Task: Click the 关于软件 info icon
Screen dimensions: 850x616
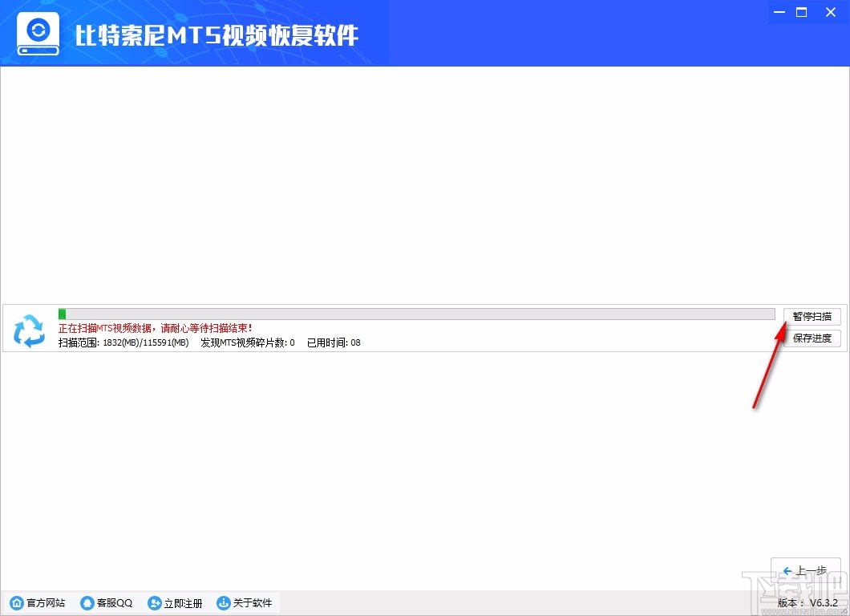Action: (225, 602)
